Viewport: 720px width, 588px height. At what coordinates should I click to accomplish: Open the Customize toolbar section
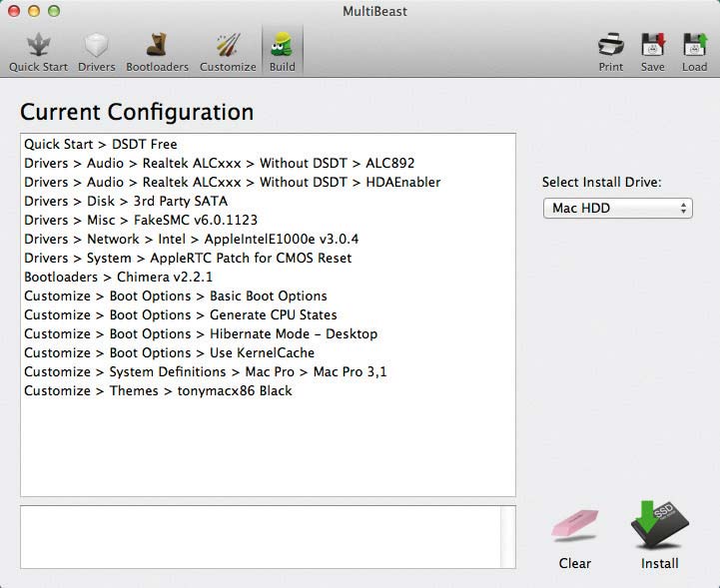click(228, 51)
